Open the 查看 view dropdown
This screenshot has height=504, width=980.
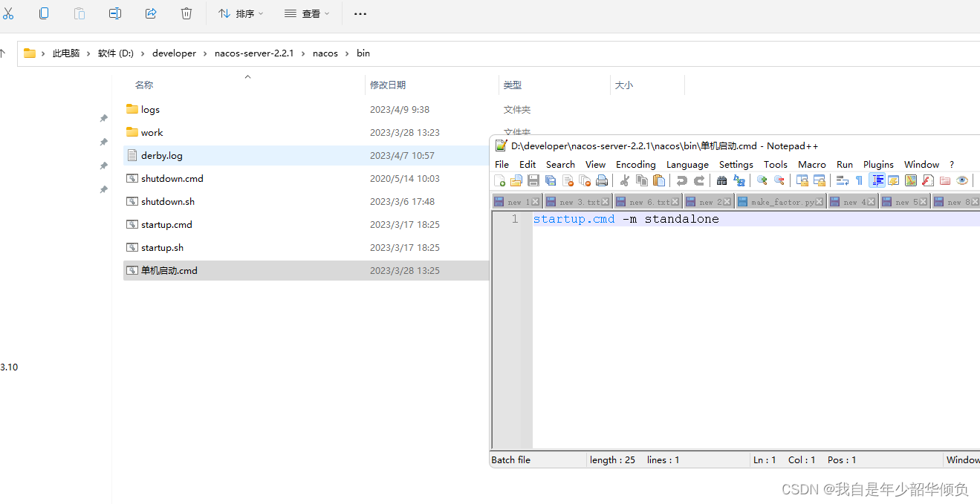coord(307,13)
